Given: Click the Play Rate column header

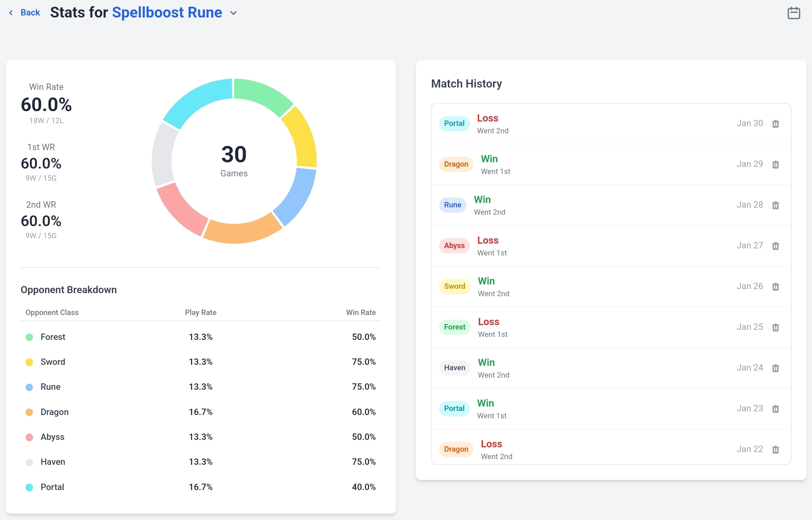Looking at the screenshot, I should click(x=201, y=312).
